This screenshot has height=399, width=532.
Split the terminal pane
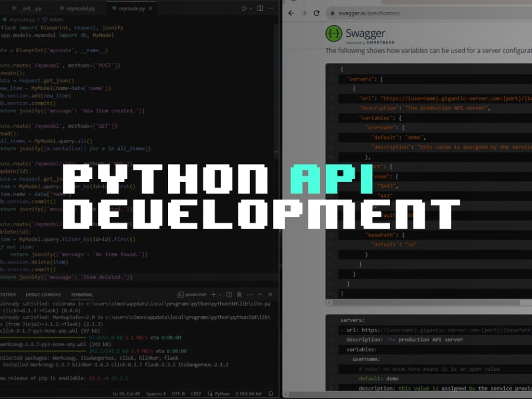click(229, 295)
